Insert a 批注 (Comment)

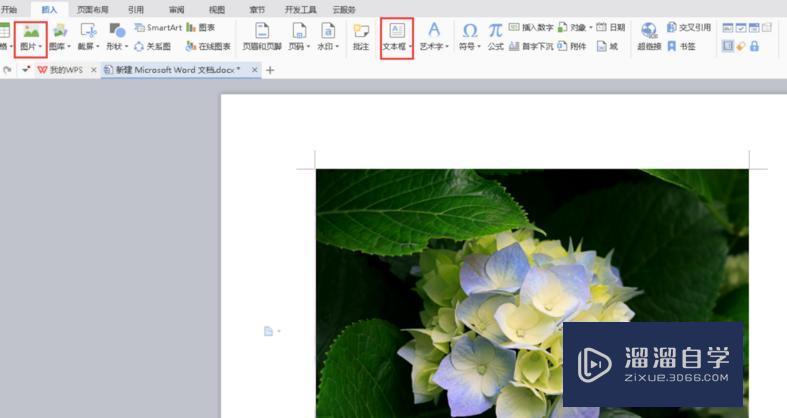pyautogui.click(x=361, y=37)
